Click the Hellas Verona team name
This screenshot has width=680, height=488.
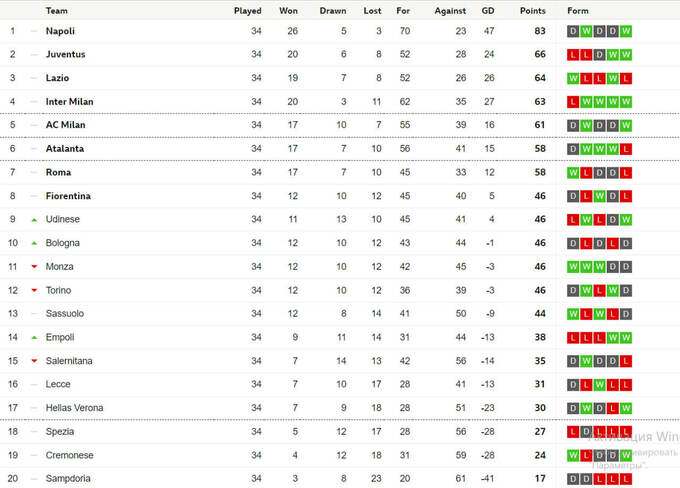click(x=74, y=408)
